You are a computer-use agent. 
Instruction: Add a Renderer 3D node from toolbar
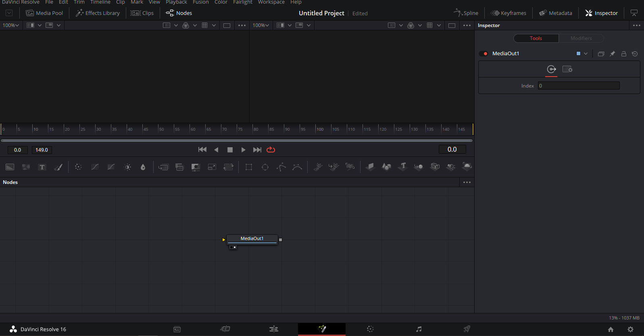click(x=467, y=167)
